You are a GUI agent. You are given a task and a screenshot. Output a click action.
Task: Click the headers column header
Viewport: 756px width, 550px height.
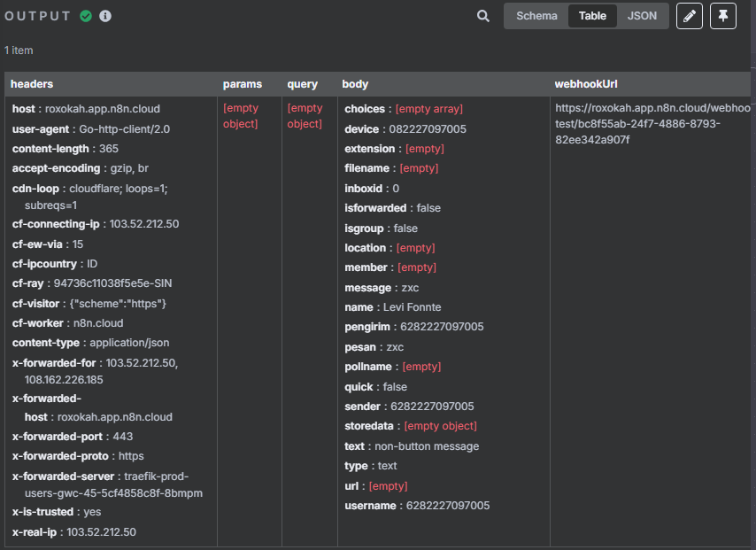click(x=32, y=84)
